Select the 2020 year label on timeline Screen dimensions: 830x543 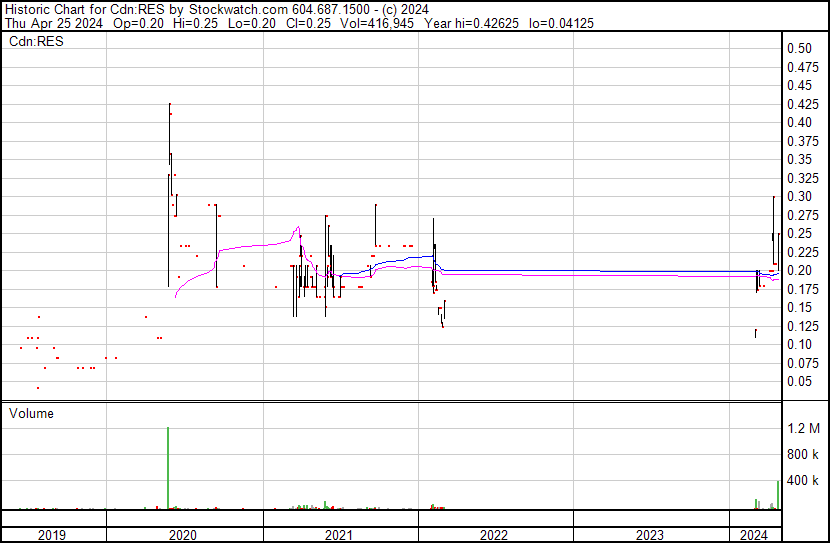coord(184,534)
